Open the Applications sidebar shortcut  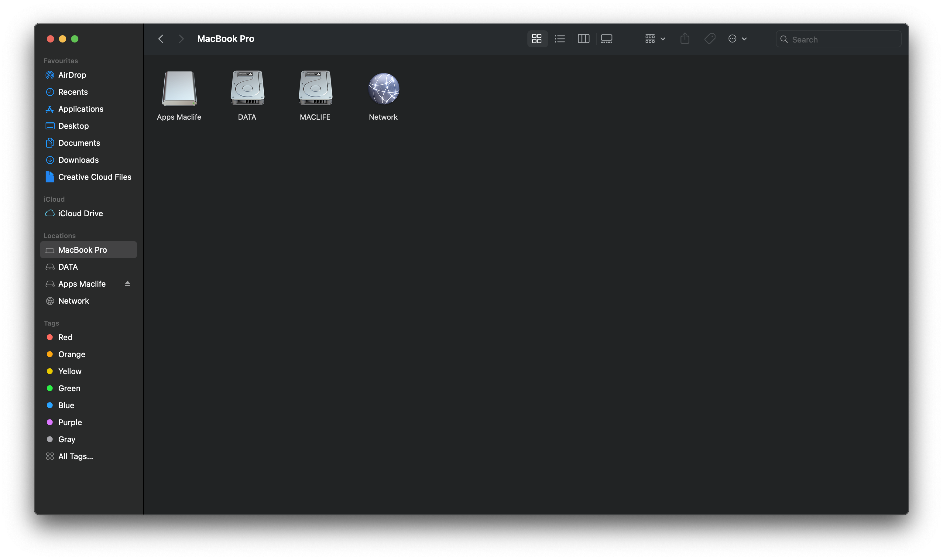click(81, 109)
